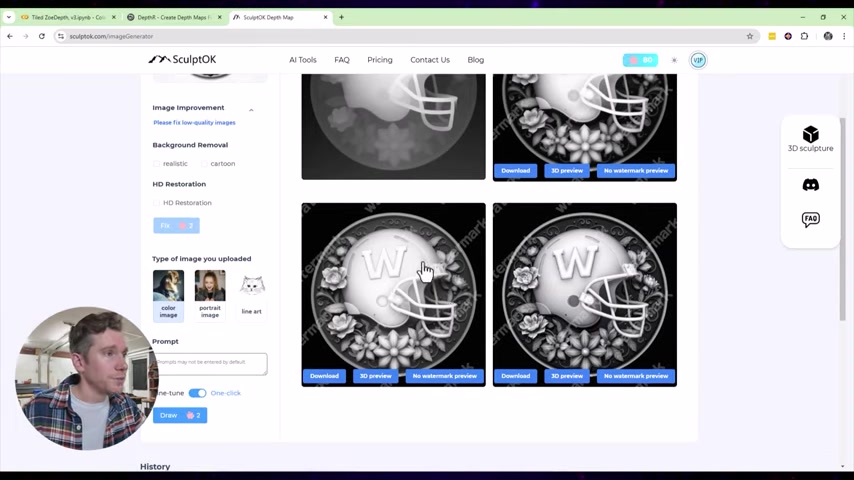Bookmark this page with star icon
This screenshot has width=854, height=480.
click(750, 36)
